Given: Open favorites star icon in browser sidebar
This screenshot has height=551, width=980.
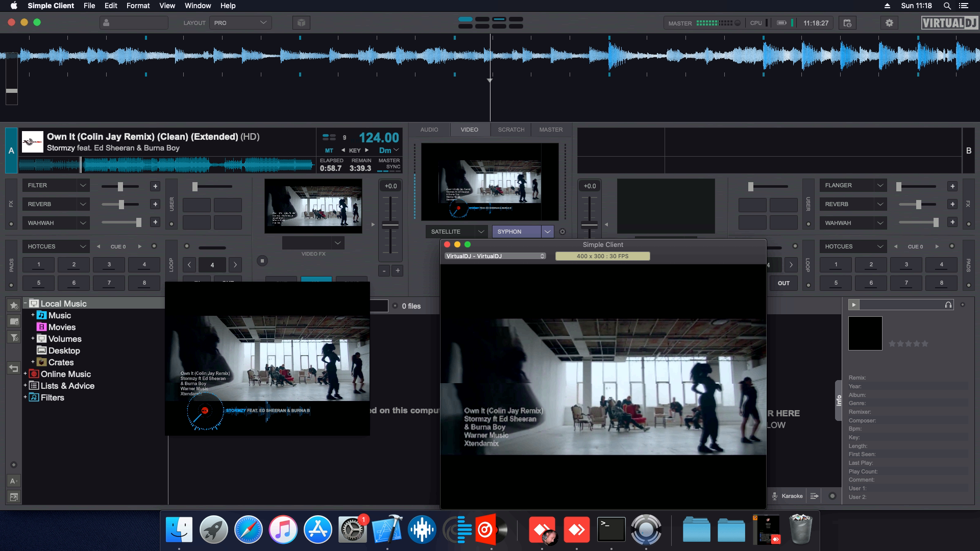Looking at the screenshot, I should [x=14, y=305].
